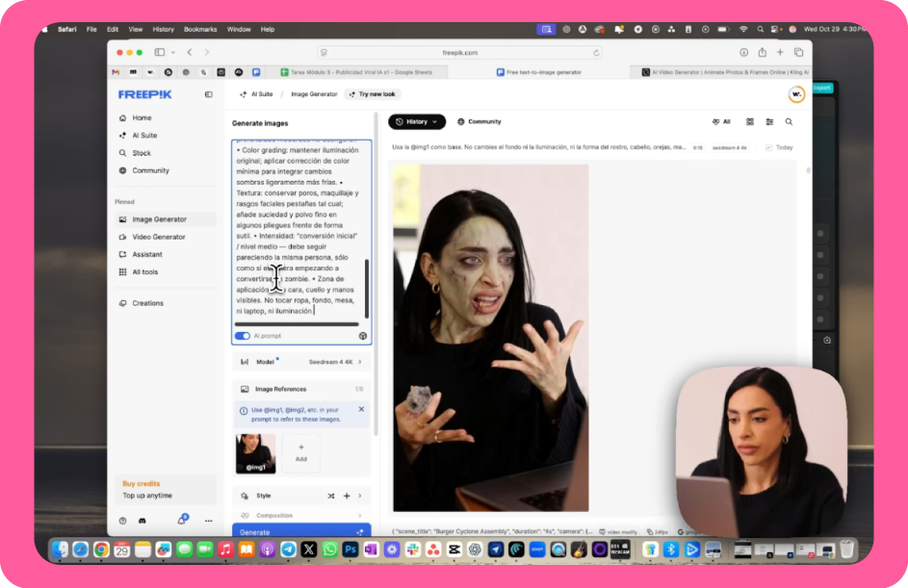Open WhatsApp from the Dock
Screen dimensions: 908x588
pyautogui.click(x=329, y=550)
